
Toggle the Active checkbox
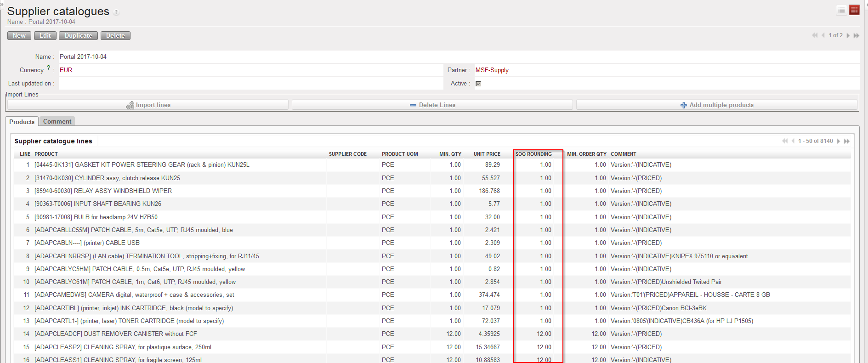[478, 84]
